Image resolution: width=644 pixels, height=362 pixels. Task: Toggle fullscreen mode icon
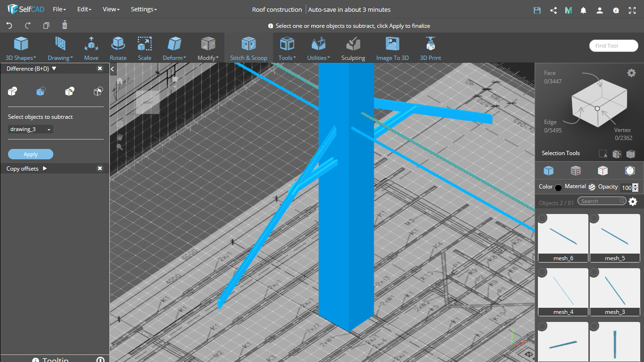click(633, 10)
